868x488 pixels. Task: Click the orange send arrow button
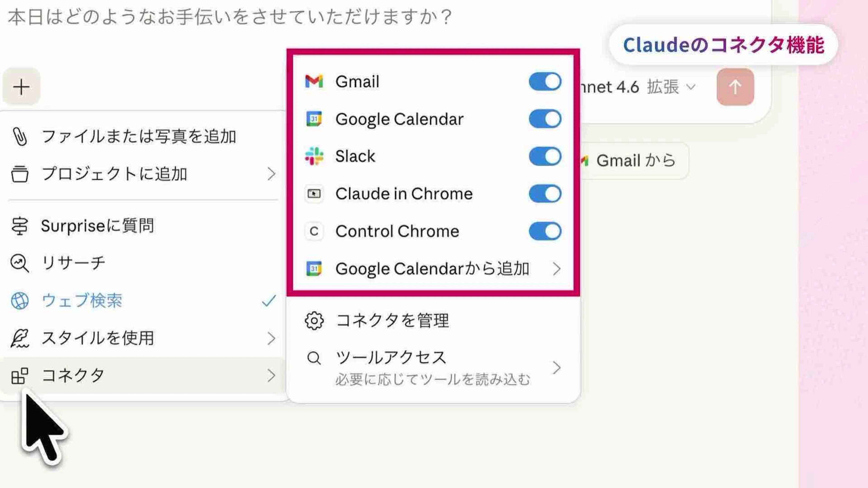click(x=735, y=87)
